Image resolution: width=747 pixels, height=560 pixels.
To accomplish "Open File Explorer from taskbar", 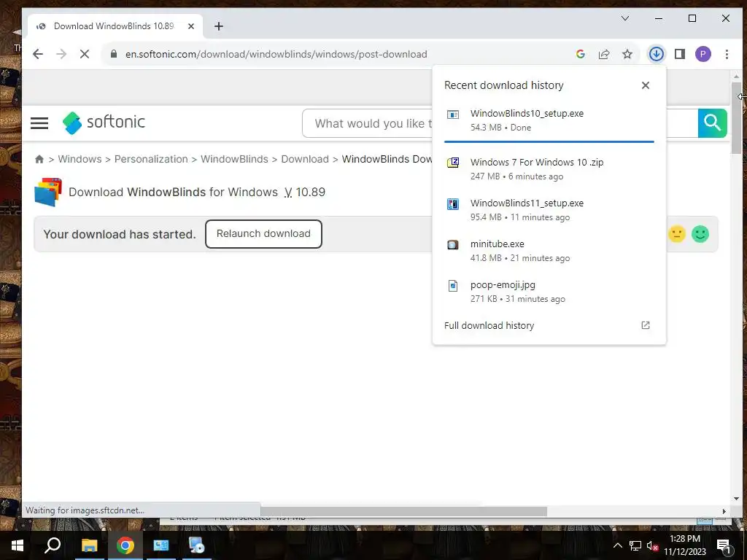I will (x=89, y=545).
